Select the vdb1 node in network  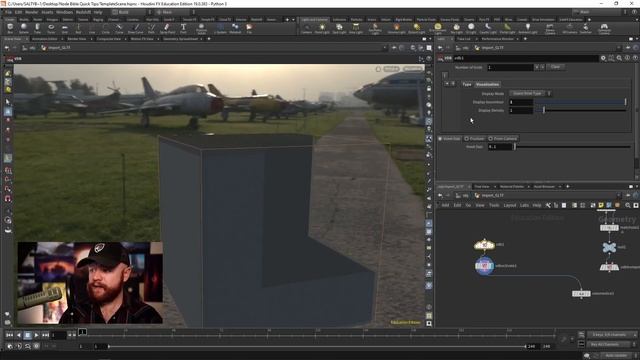[484, 245]
